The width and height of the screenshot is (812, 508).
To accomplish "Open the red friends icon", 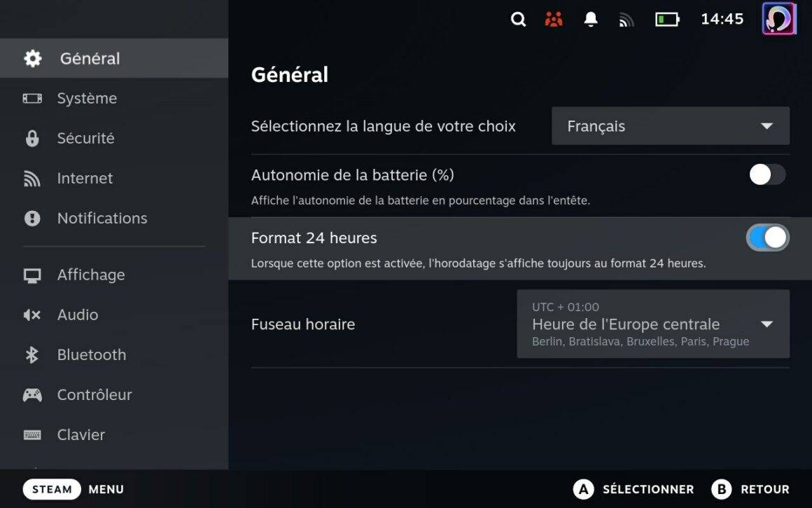I will point(554,19).
